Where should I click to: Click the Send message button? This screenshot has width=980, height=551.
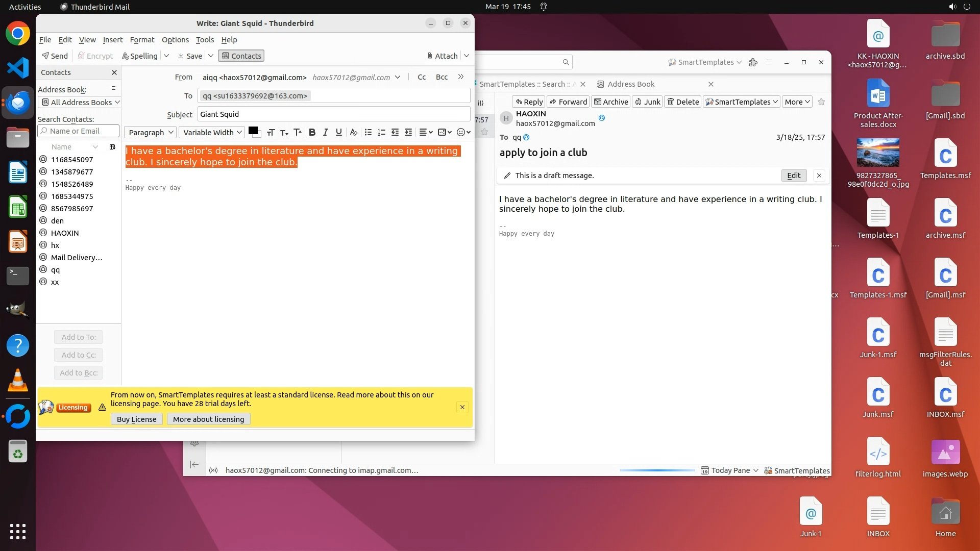[x=55, y=56]
